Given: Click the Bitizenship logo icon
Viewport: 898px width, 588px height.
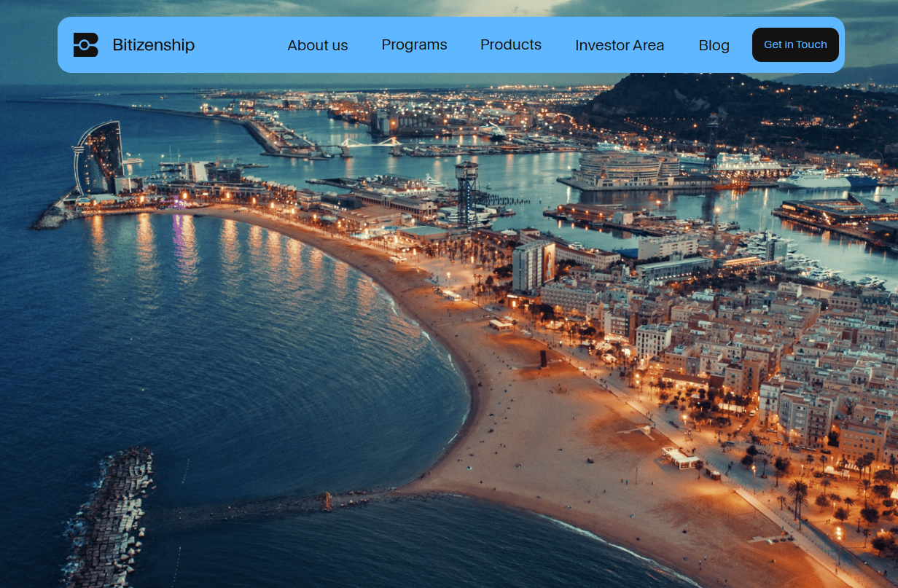Looking at the screenshot, I should (85, 45).
